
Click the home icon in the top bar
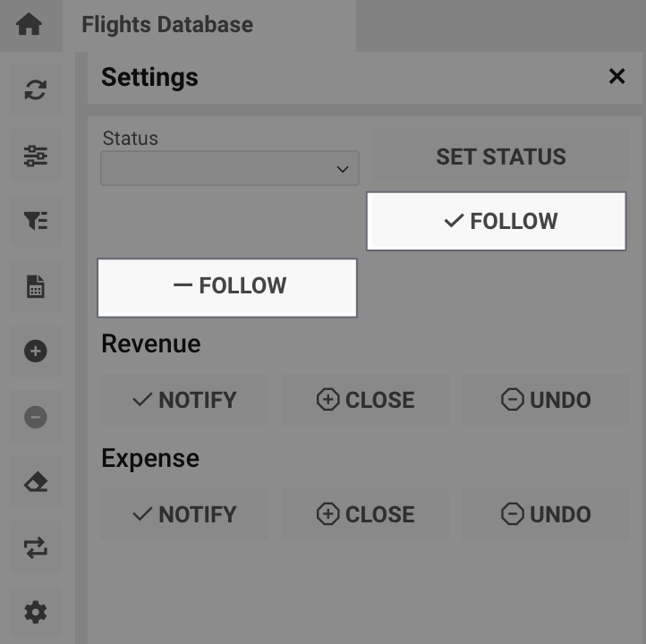point(29,24)
